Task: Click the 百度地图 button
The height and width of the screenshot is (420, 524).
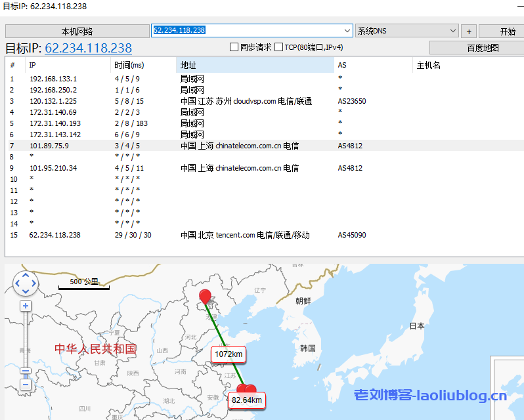Action: 476,48
